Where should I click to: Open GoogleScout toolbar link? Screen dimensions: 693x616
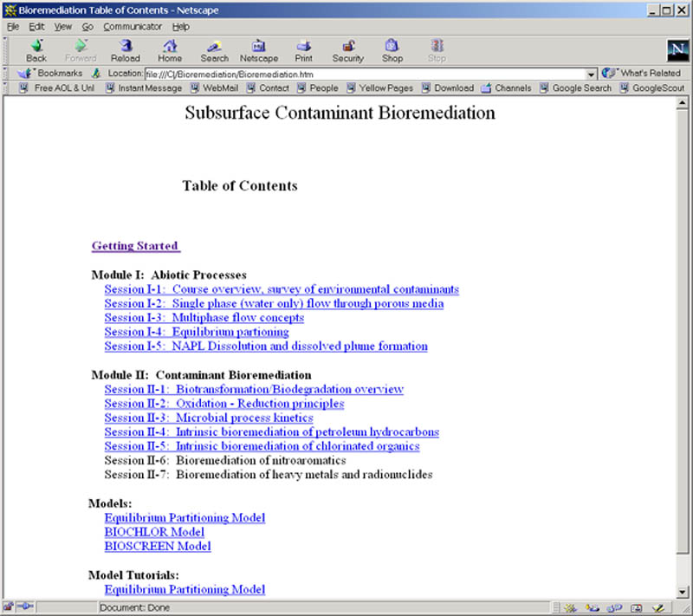pos(652,88)
